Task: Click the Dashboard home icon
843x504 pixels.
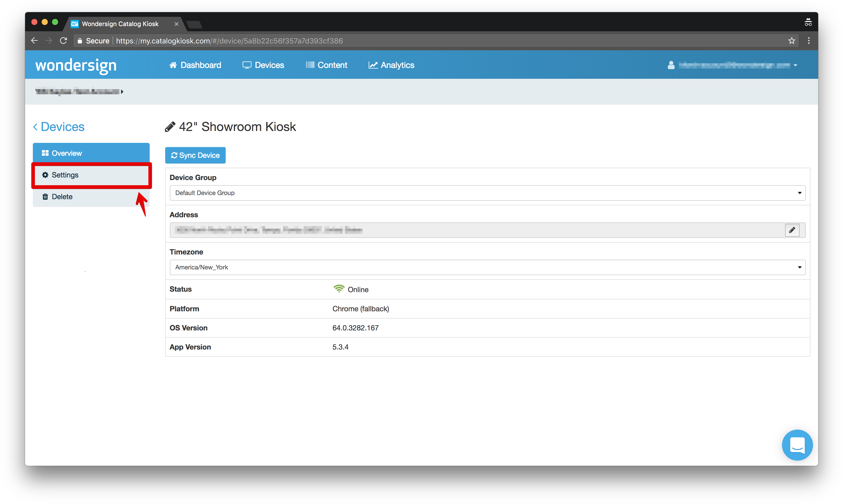Action: coord(173,65)
